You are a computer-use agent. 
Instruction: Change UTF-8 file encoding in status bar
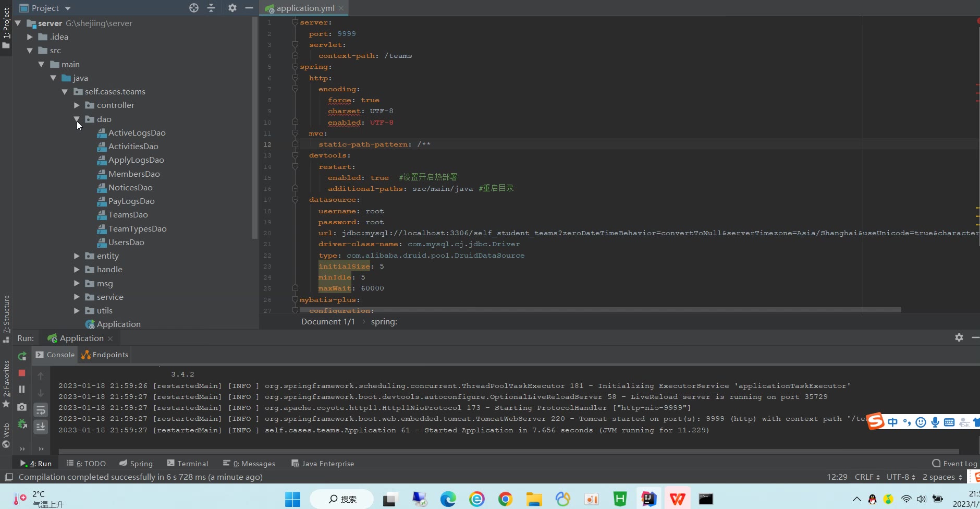pyautogui.click(x=901, y=477)
